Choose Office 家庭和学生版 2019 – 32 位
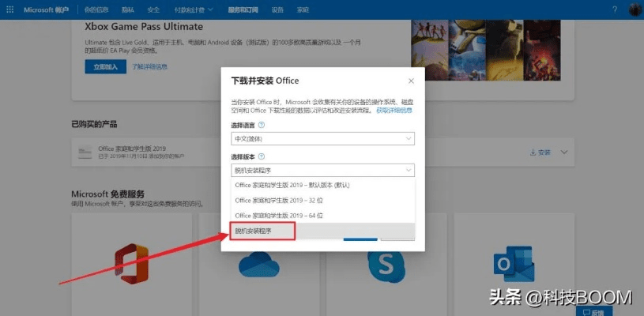This screenshot has width=644, height=316. click(x=323, y=201)
